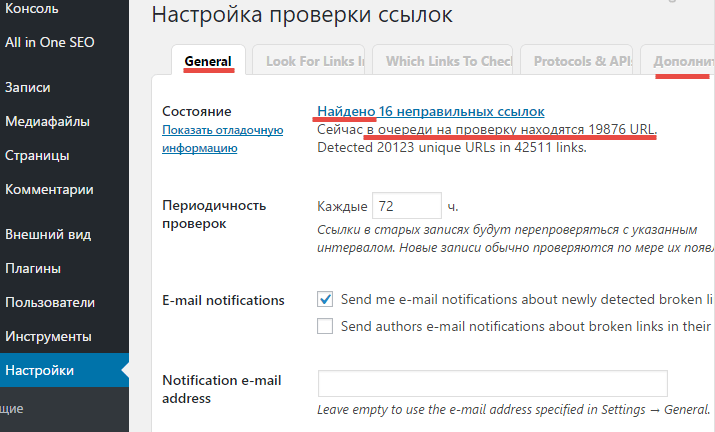Image resolution: width=715 pixels, height=432 pixels.
Task: Go to Записи in the sidebar
Action: [28, 88]
